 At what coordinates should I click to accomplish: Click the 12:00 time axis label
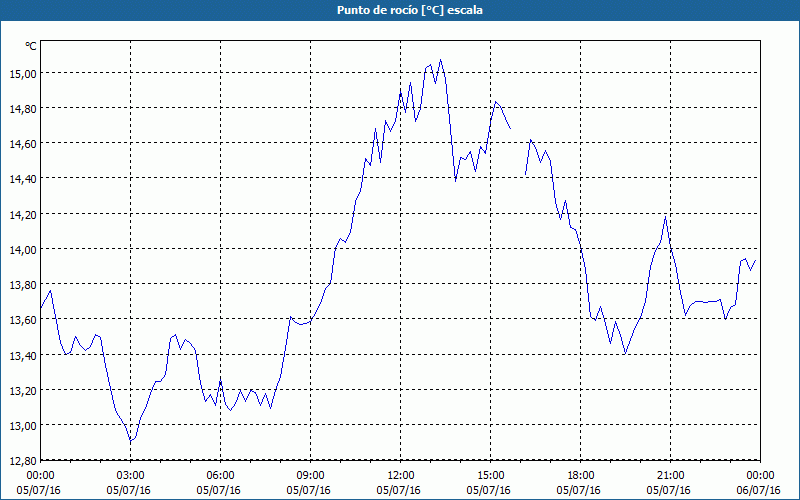point(401,476)
